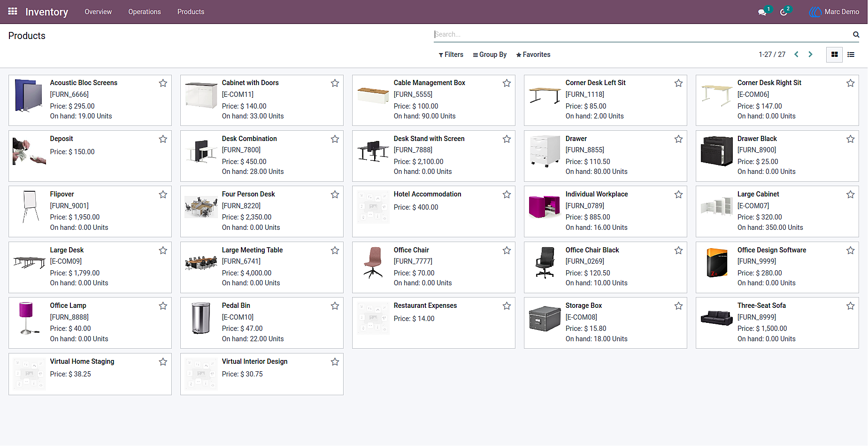
Task: Open the conversations chat icon
Action: coord(762,12)
